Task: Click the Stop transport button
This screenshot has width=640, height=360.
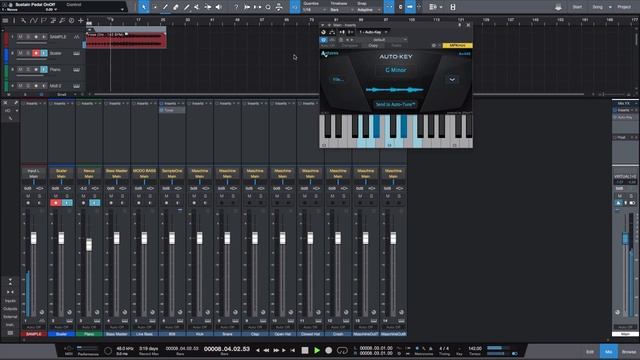Action: point(305,350)
